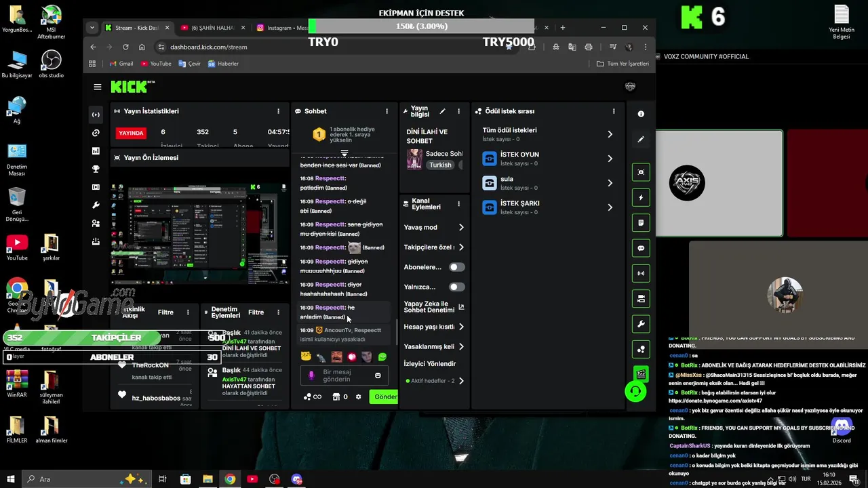Viewport: 868px width, 488px height.
Task: Open the Kick hamburger menu
Action: click(x=98, y=87)
